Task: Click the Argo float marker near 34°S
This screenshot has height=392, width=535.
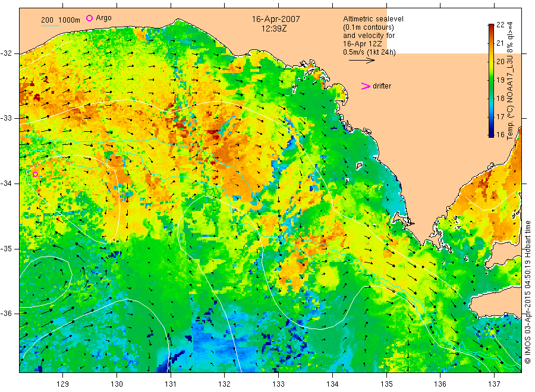Action: 35,175
